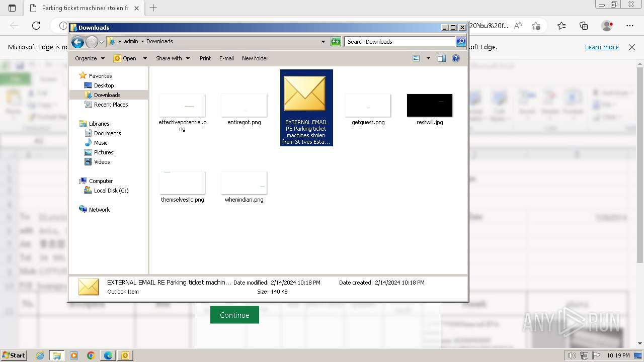The height and width of the screenshot is (362, 644).
Task: Open Edge collections icon
Action: tap(584, 26)
